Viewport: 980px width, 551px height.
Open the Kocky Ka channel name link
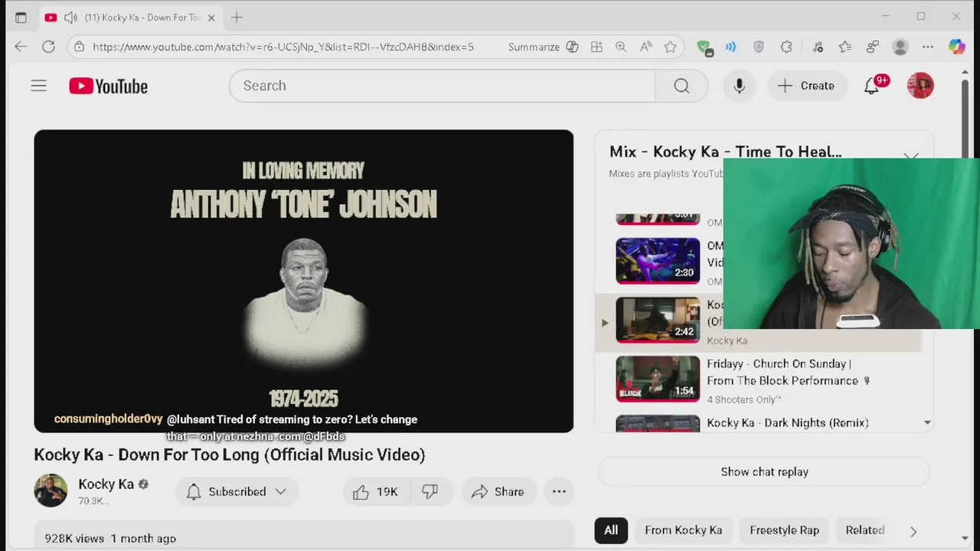click(106, 484)
